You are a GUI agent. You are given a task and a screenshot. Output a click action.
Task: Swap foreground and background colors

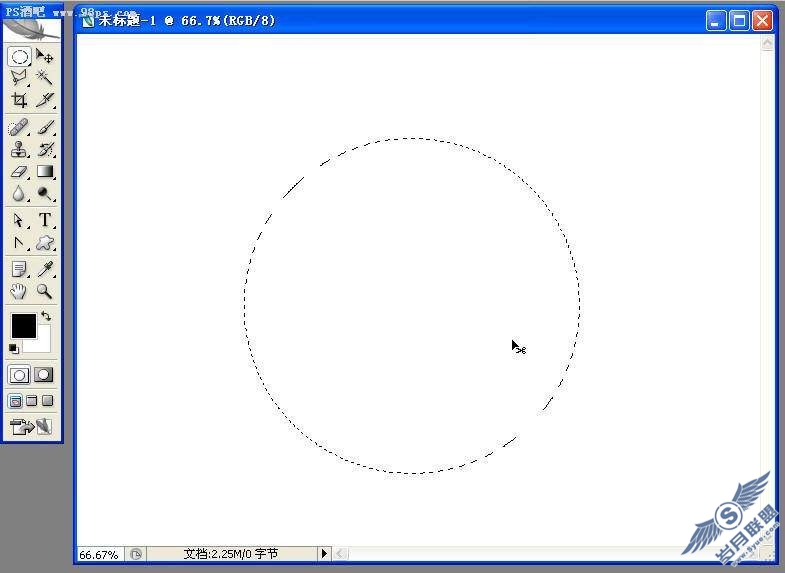pos(46,316)
